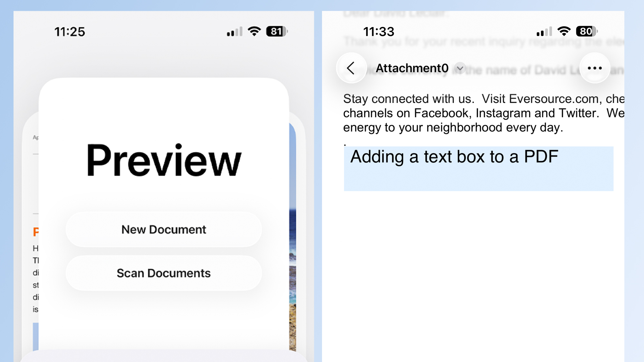Image resolution: width=644 pixels, height=362 pixels.
Task: Open the more options ellipsis menu
Action: 595,68
